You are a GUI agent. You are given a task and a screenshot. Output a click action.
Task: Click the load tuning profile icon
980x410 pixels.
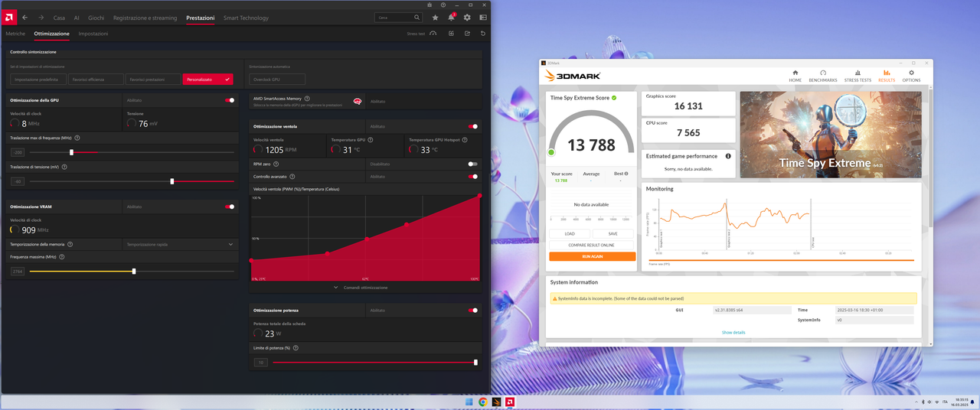(x=452, y=34)
